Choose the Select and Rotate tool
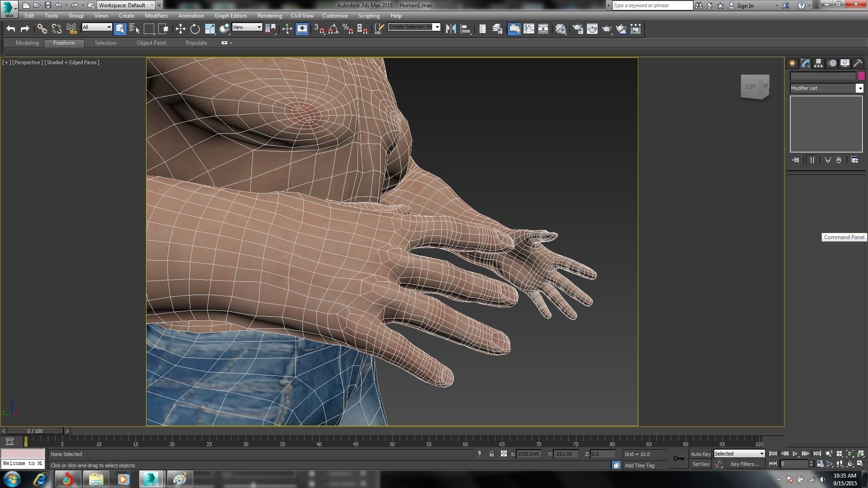Screen dimensions: 868x488 pyautogui.click(x=195, y=29)
